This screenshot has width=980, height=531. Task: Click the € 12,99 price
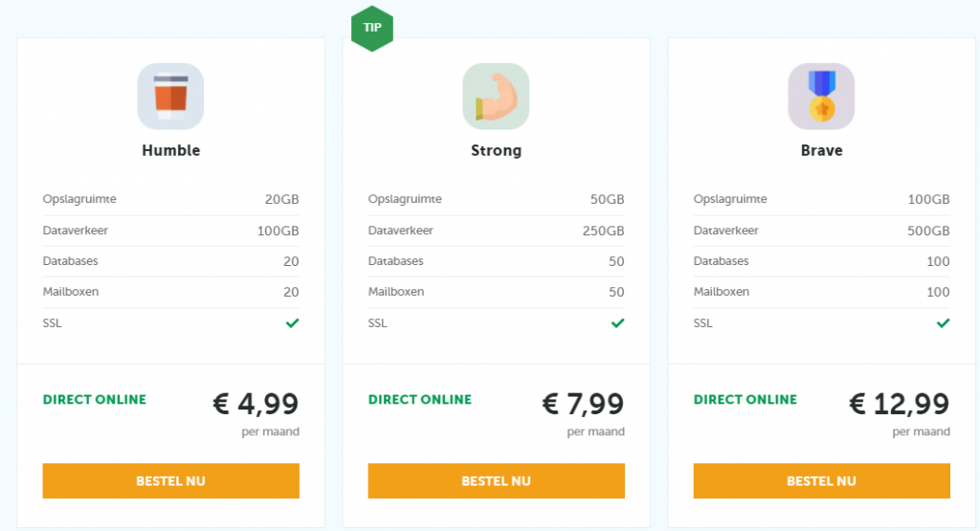click(899, 405)
